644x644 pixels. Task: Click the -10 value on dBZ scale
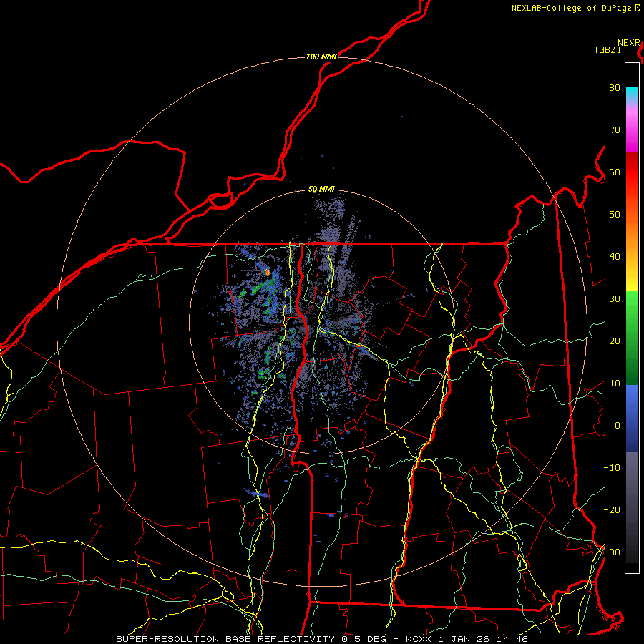coord(612,468)
